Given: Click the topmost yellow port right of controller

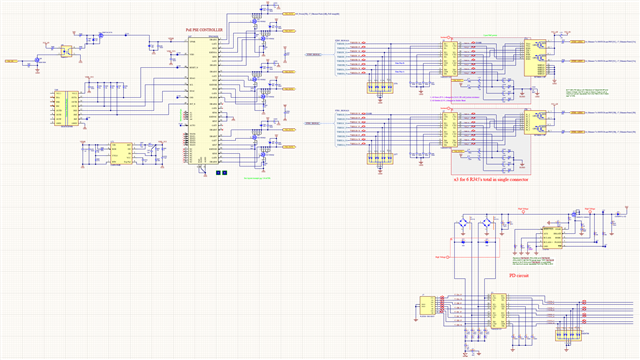Looking at the screenshot, I should [289, 14].
